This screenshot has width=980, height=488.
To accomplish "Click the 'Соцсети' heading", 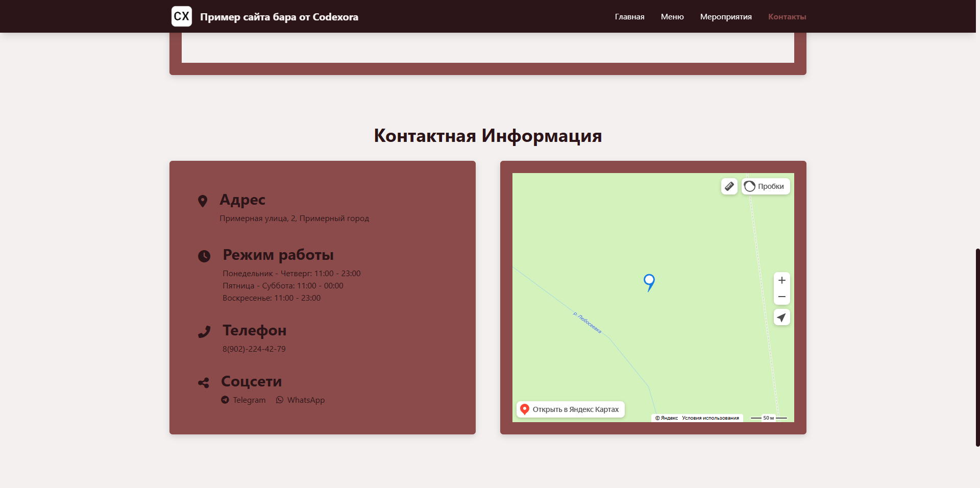I will pyautogui.click(x=251, y=381).
